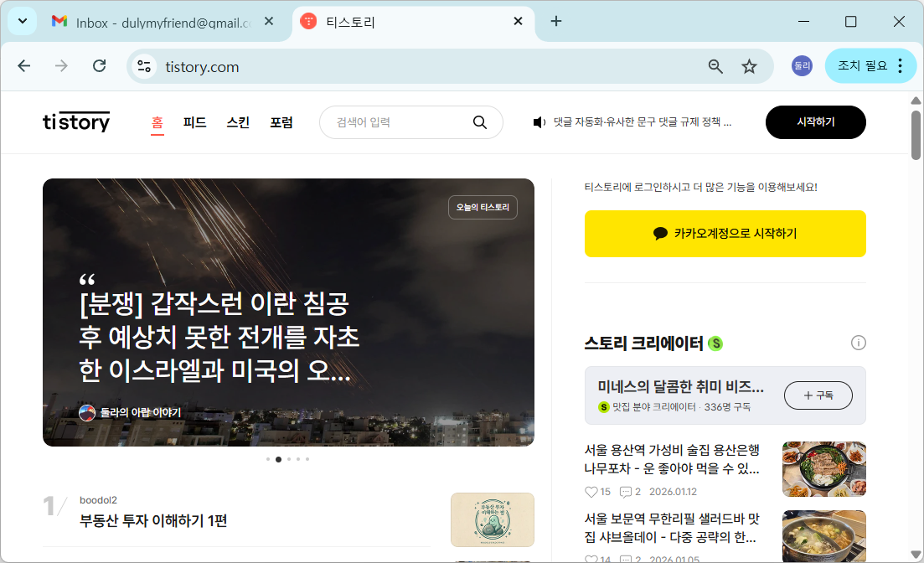Subscribe with the + 구독 button
Image resolution: width=924 pixels, height=563 pixels.
click(818, 395)
